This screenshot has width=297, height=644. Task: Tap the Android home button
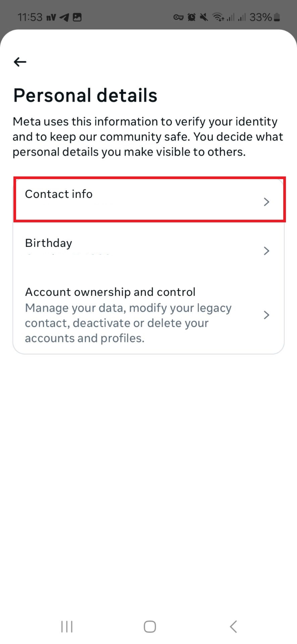[150, 627]
